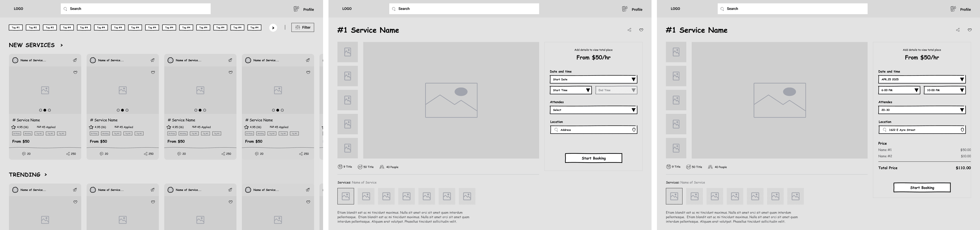Screen dimensions: 980x230
Task: Click the home screen search field
Action: 136,9
